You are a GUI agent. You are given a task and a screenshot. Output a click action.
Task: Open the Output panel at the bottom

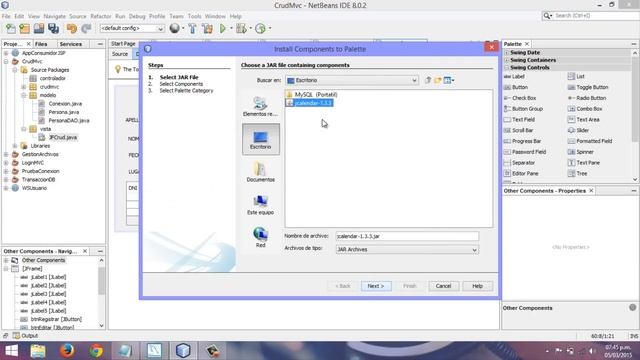click(x=25, y=336)
